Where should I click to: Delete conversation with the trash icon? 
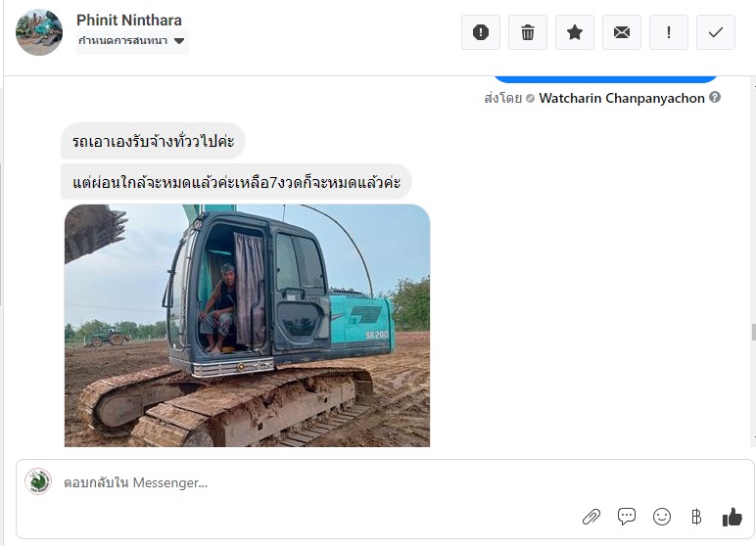click(x=528, y=32)
